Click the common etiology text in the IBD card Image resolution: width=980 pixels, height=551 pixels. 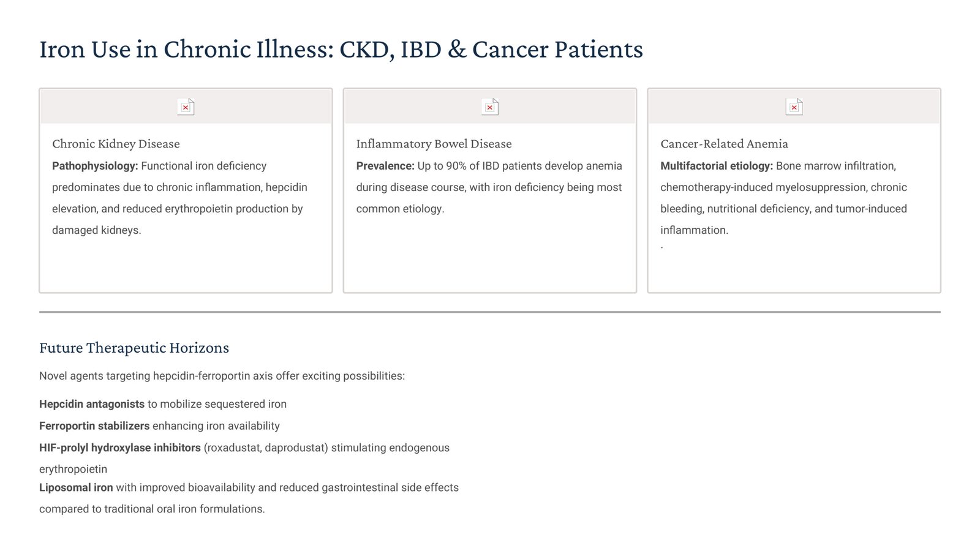click(400, 209)
